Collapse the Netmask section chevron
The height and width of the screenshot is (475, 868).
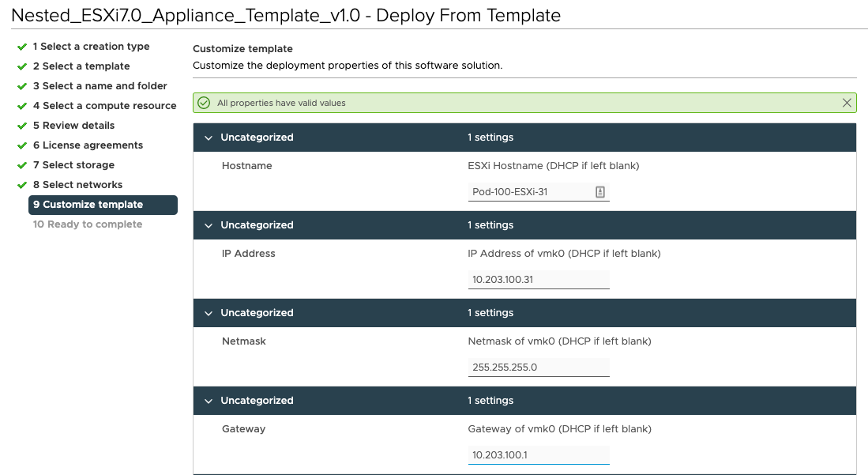209,313
